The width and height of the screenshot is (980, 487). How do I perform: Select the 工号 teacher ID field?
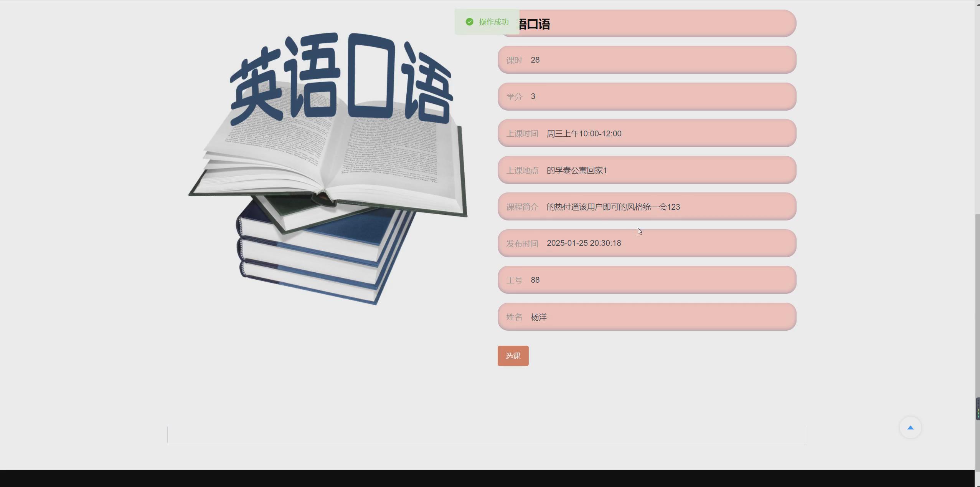(x=646, y=280)
